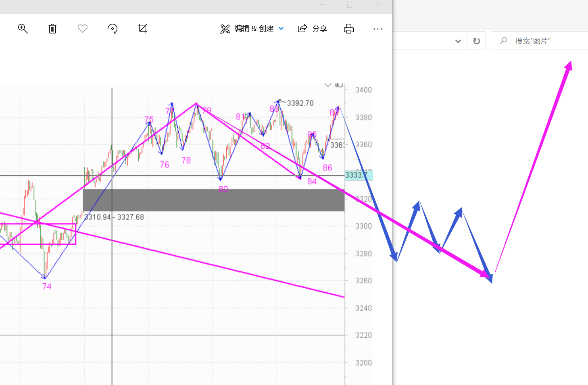Close the Photos window
The width and height of the screenshot is (588, 385).
[378, 5]
